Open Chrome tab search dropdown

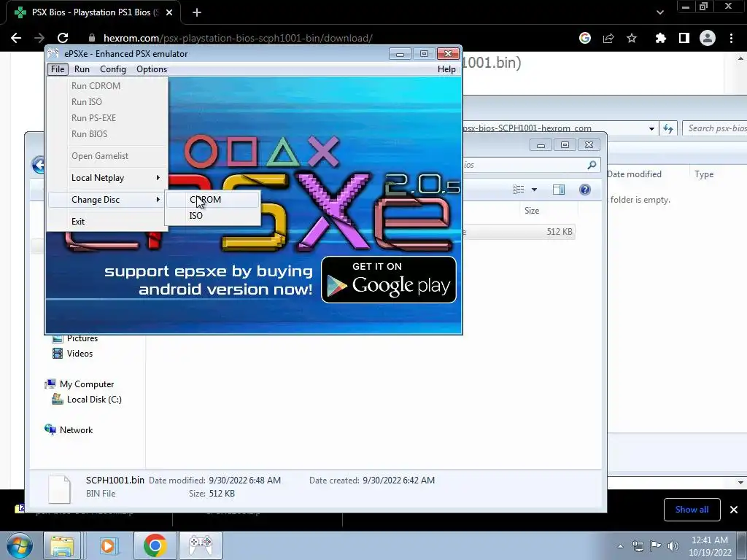659,12
